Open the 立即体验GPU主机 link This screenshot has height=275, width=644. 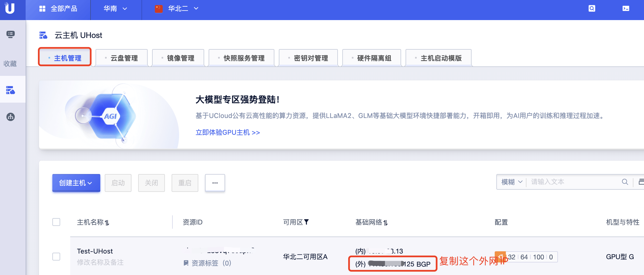pyautogui.click(x=228, y=132)
